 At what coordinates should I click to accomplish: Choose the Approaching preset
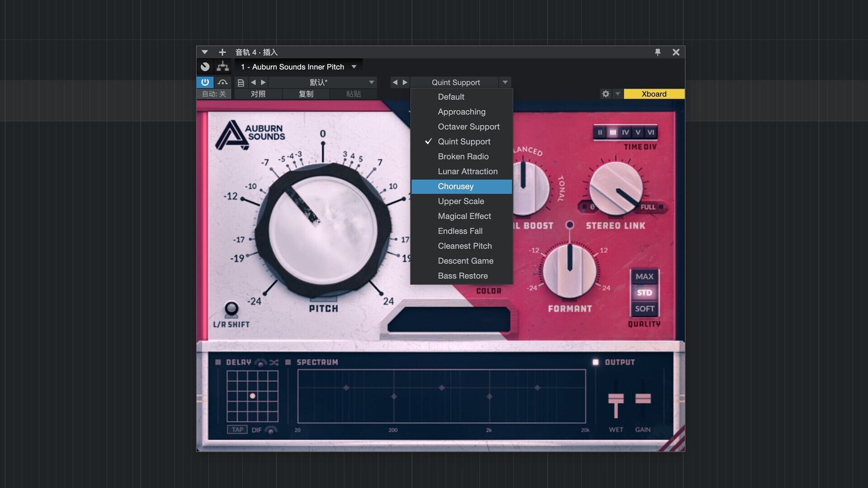(x=462, y=112)
